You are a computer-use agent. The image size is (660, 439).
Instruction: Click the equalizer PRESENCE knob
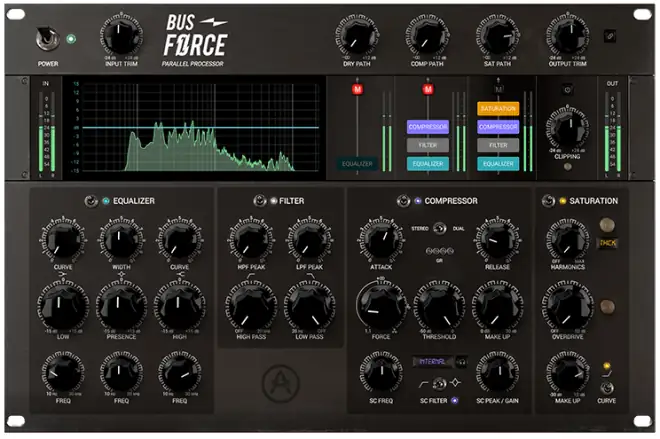121,307
